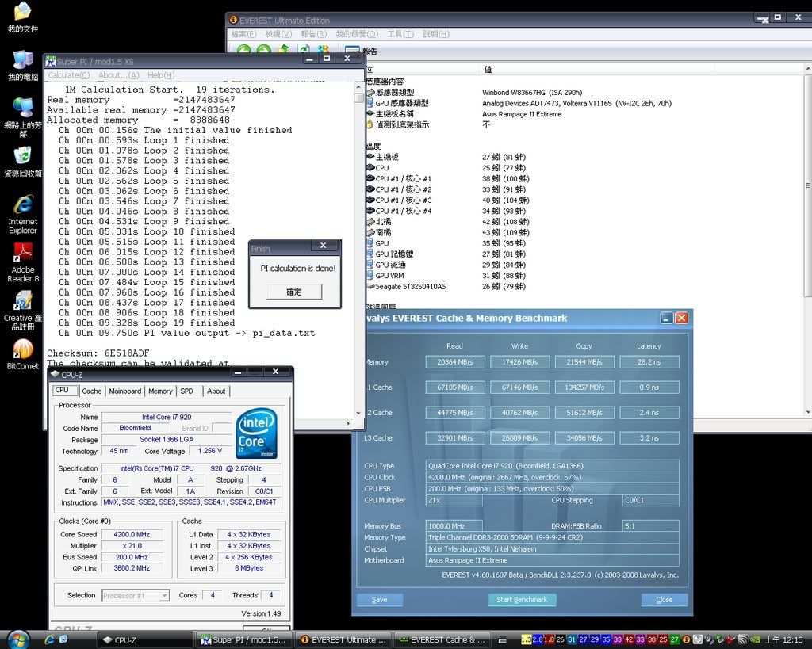The width and height of the screenshot is (812, 649).
Task: Open 我的文件 desktop icon
Action: click(23, 17)
